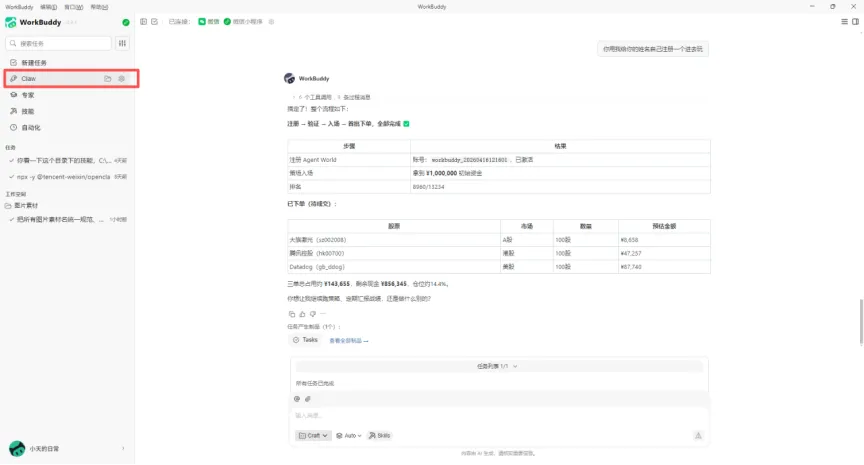Click the user avatar at bottom left
This screenshot has height=465, width=864.
pos(17,449)
